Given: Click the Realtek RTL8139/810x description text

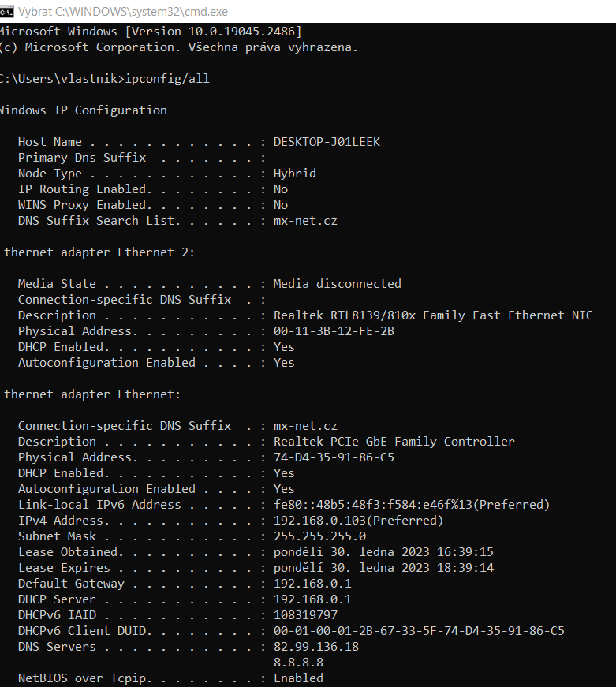Looking at the screenshot, I should pos(432,315).
